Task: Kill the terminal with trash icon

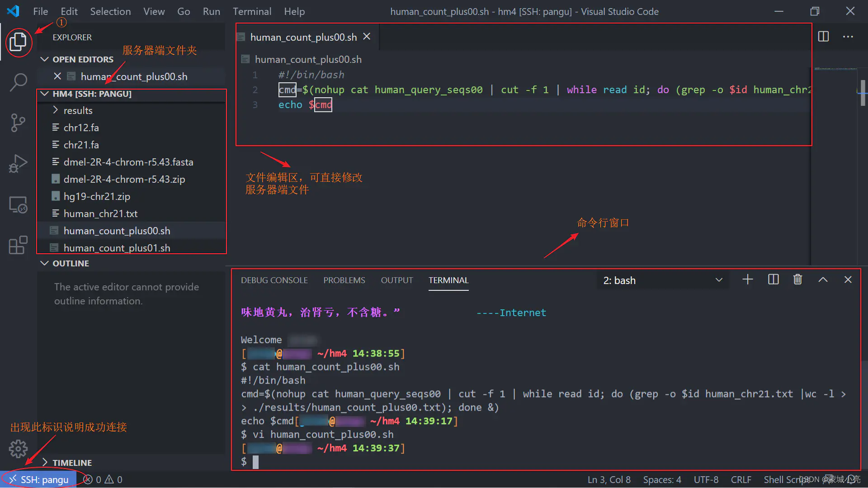Action: [798, 280]
